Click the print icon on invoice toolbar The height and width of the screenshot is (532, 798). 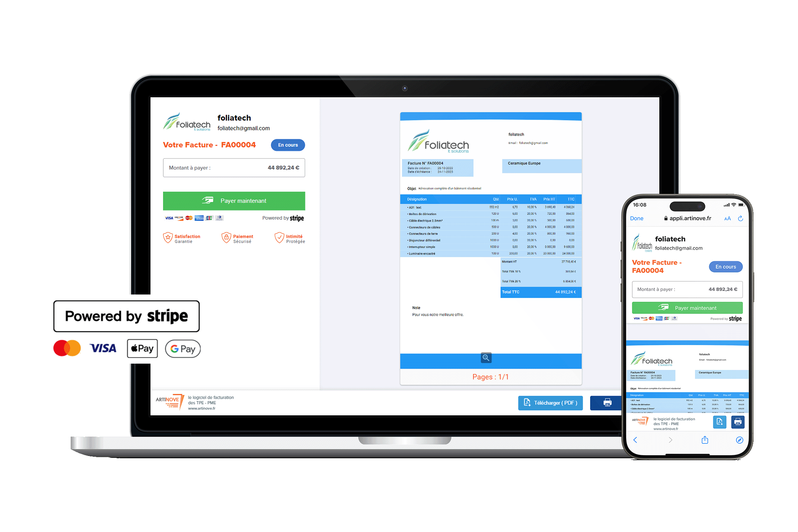606,402
